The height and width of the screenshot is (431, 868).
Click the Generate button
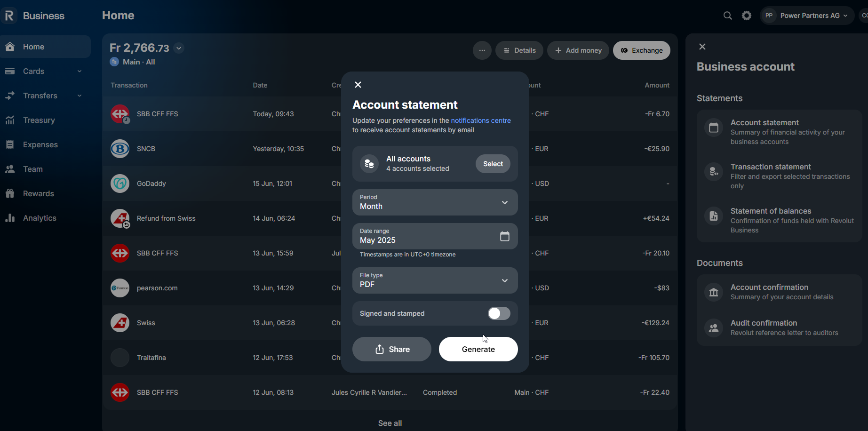tap(478, 349)
